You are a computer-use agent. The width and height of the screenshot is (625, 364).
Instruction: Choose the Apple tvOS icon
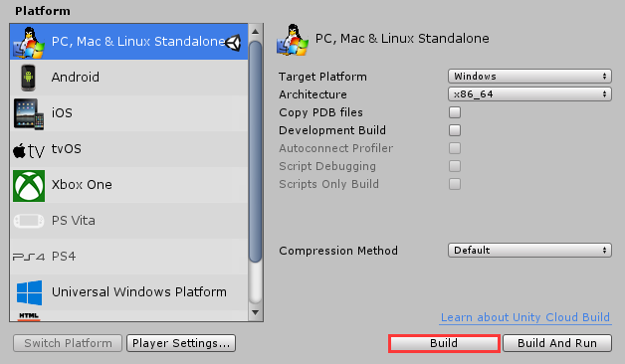(x=28, y=151)
